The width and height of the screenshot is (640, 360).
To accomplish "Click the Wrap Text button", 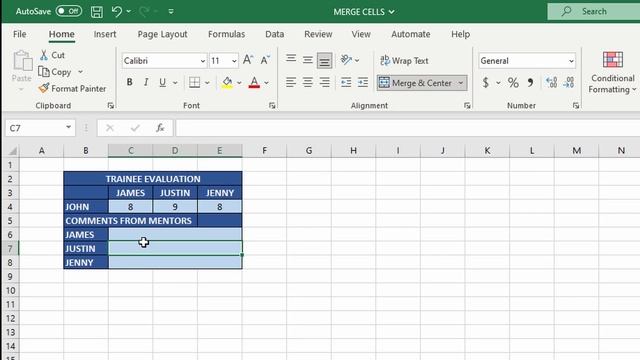I will 404,60.
